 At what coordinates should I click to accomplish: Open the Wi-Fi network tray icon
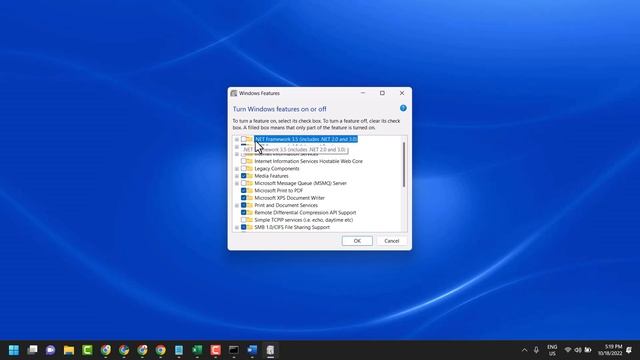[568, 350]
